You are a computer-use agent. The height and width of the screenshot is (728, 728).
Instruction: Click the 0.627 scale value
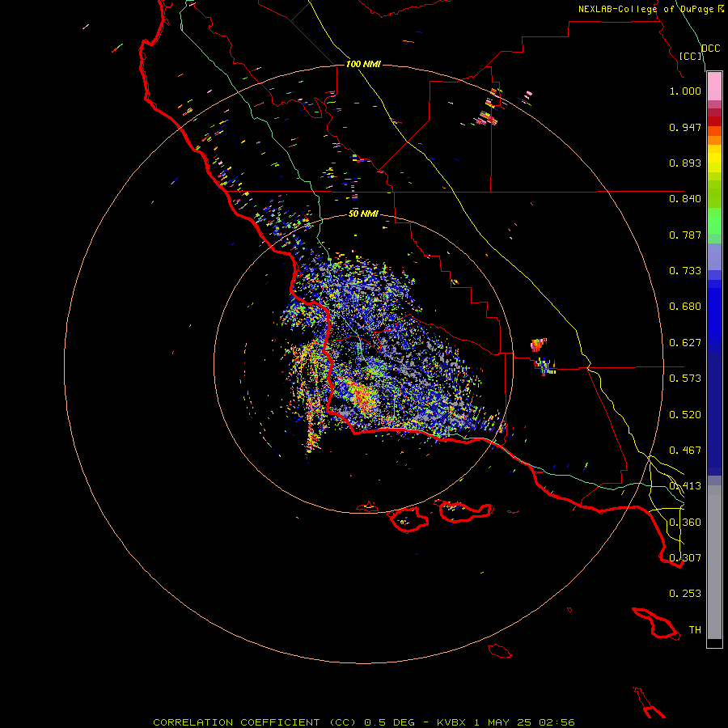(685, 343)
